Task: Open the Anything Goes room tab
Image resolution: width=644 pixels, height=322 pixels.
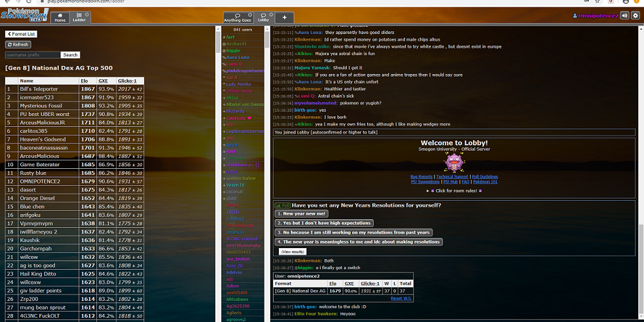Action: point(238,17)
